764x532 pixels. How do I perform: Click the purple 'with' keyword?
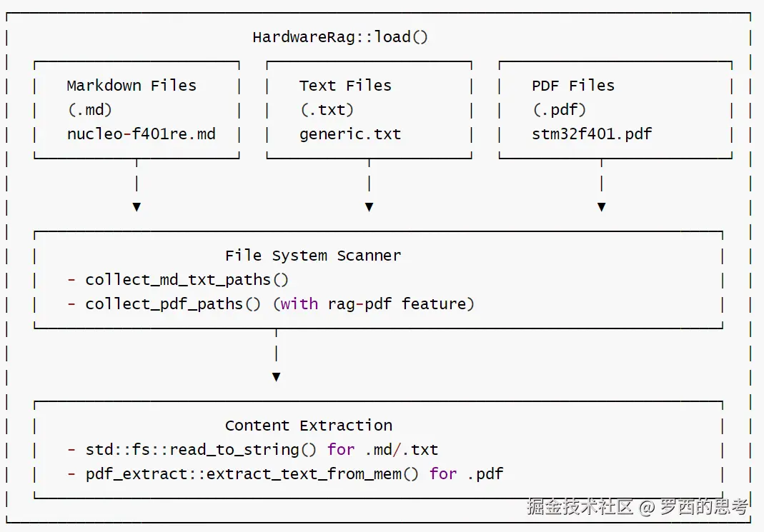(x=299, y=304)
